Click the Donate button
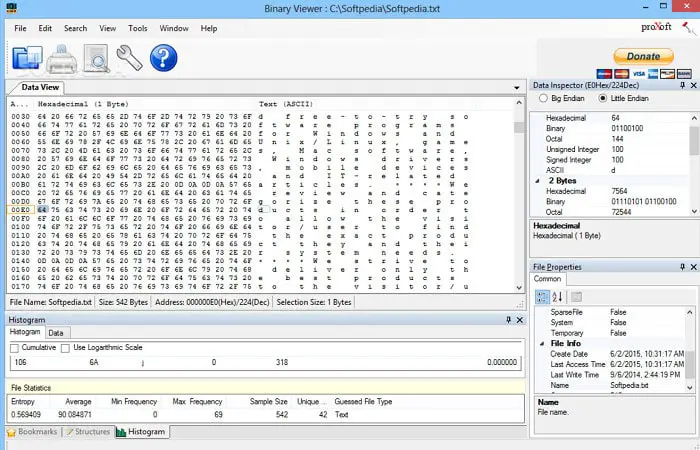 (x=643, y=56)
